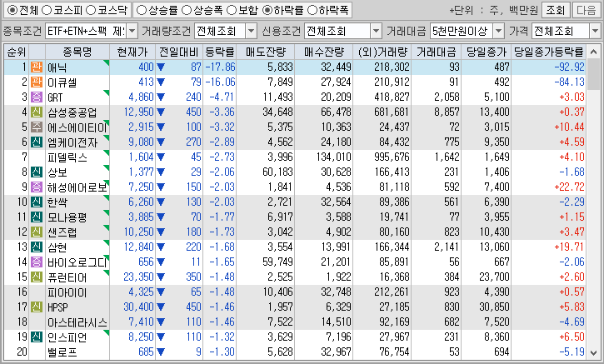Sort by 등락률 column header

click(220, 52)
